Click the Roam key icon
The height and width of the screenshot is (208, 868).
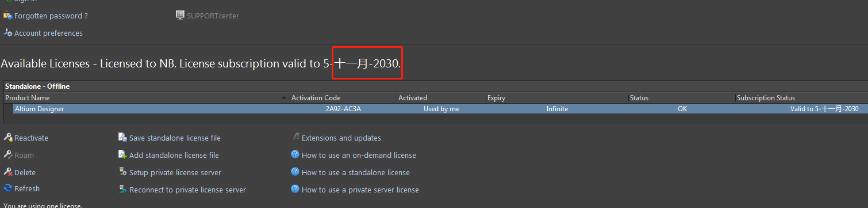8,155
